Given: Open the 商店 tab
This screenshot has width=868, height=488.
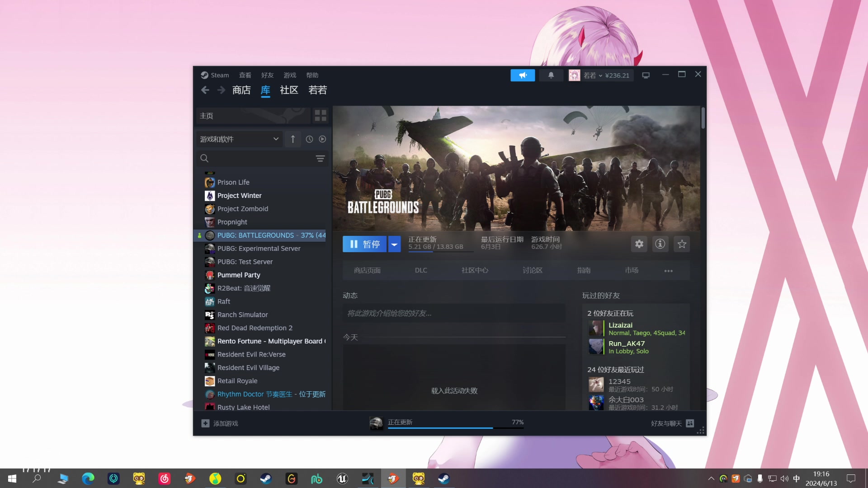Looking at the screenshot, I should [241, 90].
